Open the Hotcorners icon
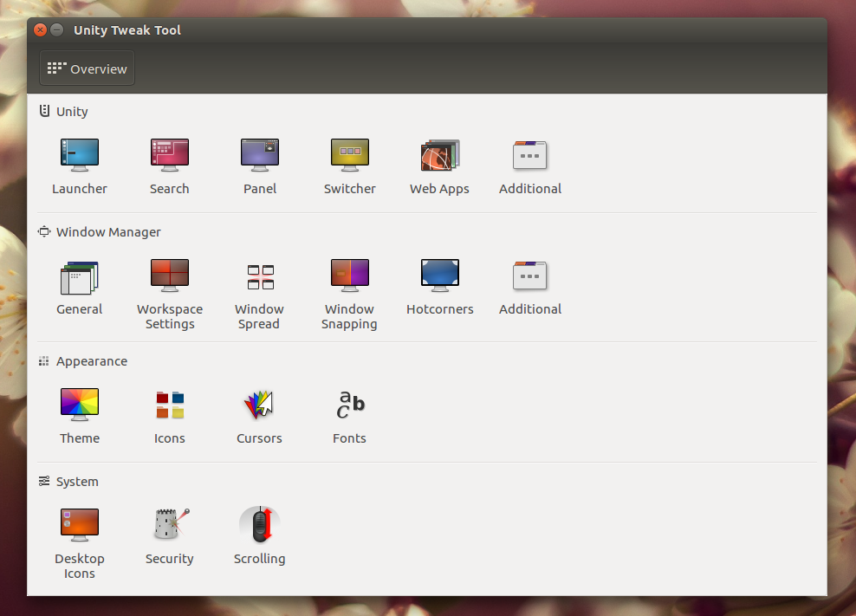This screenshot has width=856, height=616. pyautogui.click(x=440, y=276)
